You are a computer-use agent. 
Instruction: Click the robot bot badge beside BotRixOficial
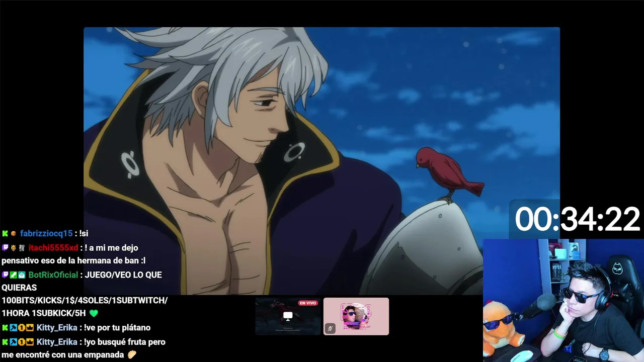coord(22,275)
